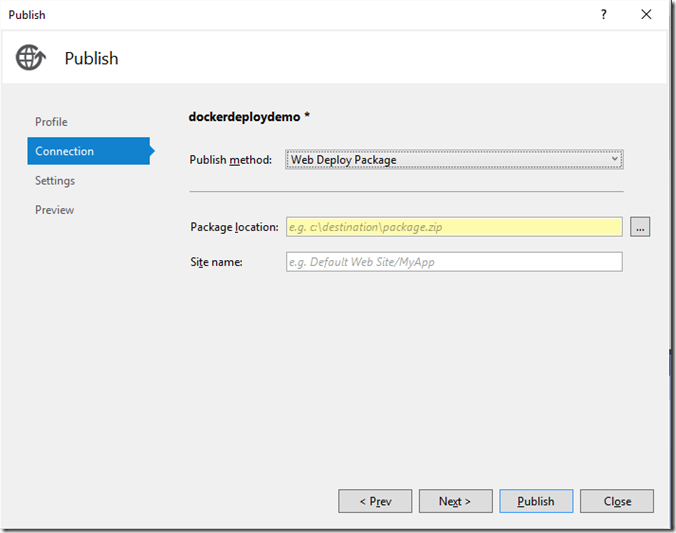Click the Site name label
The width and height of the screenshot is (676, 533).
[x=217, y=262]
